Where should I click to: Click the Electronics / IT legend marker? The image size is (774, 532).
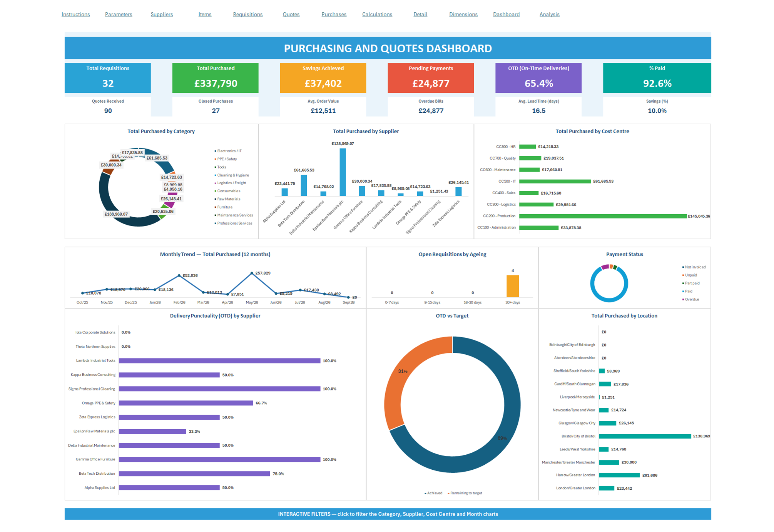coord(215,151)
